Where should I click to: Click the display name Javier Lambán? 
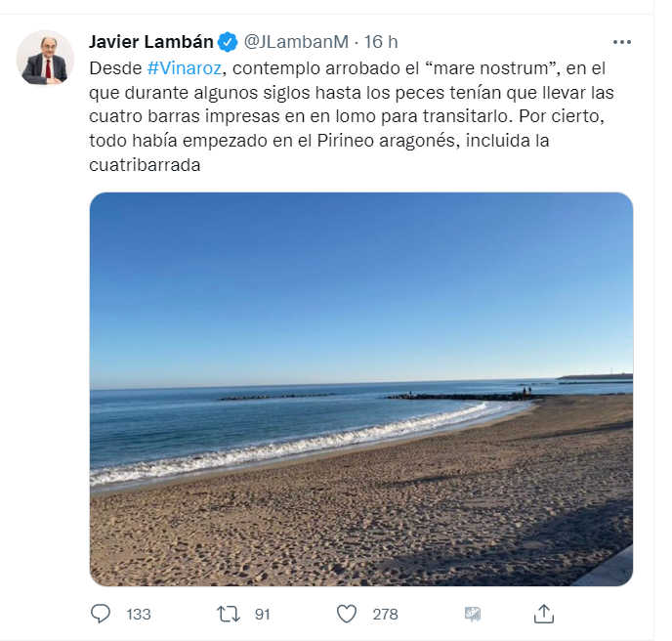click(150, 42)
